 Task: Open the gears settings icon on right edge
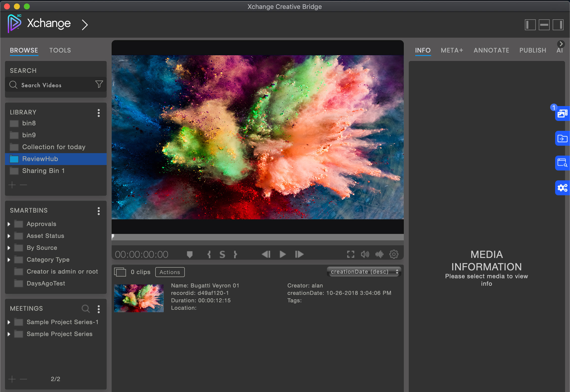(562, 188)
